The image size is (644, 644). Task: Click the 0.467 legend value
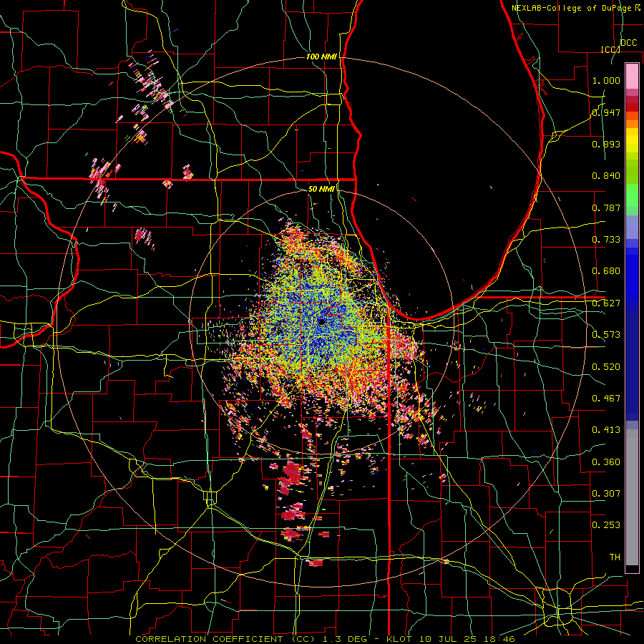coord(606,399)
